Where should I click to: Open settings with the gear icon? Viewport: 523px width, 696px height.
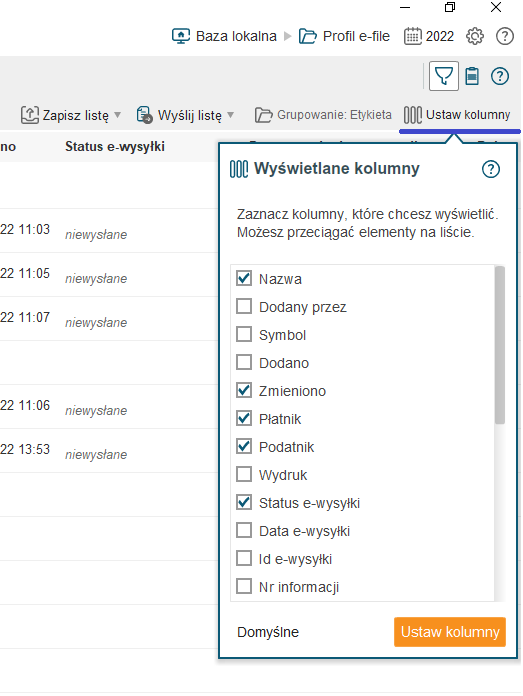point(475,36)
